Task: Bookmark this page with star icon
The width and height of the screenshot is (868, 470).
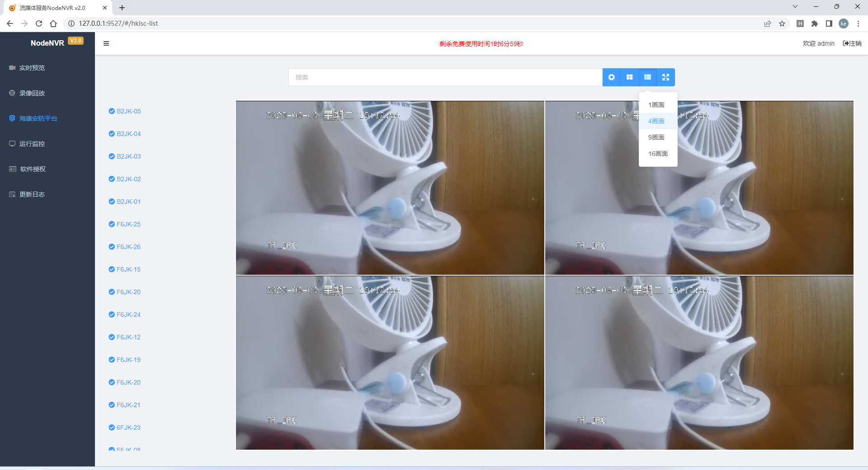Action: (x=782, y=23)
